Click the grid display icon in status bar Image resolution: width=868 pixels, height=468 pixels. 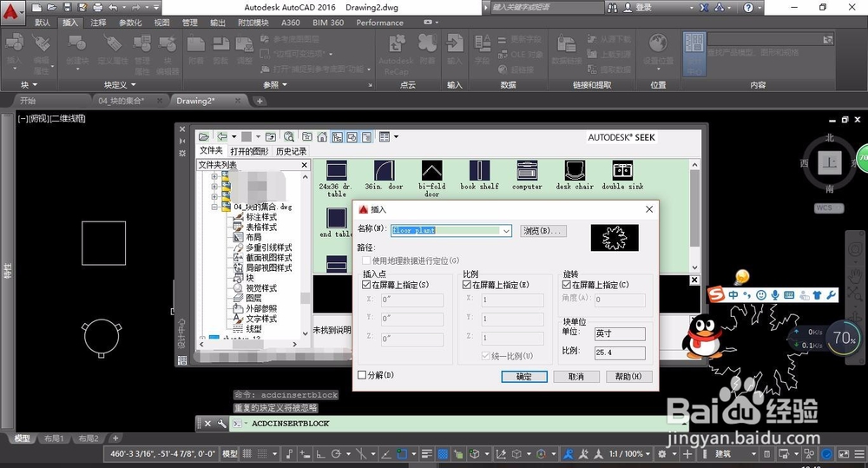pos(247,453)
